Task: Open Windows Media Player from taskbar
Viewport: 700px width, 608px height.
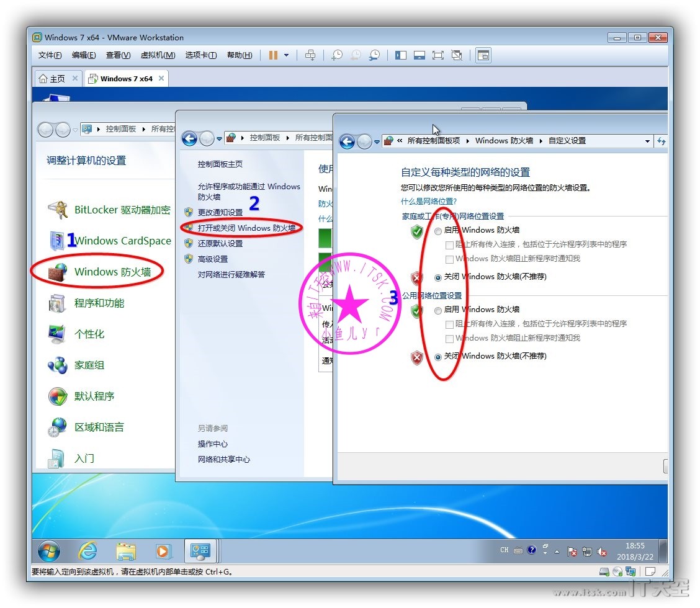Action: [163, 550]
